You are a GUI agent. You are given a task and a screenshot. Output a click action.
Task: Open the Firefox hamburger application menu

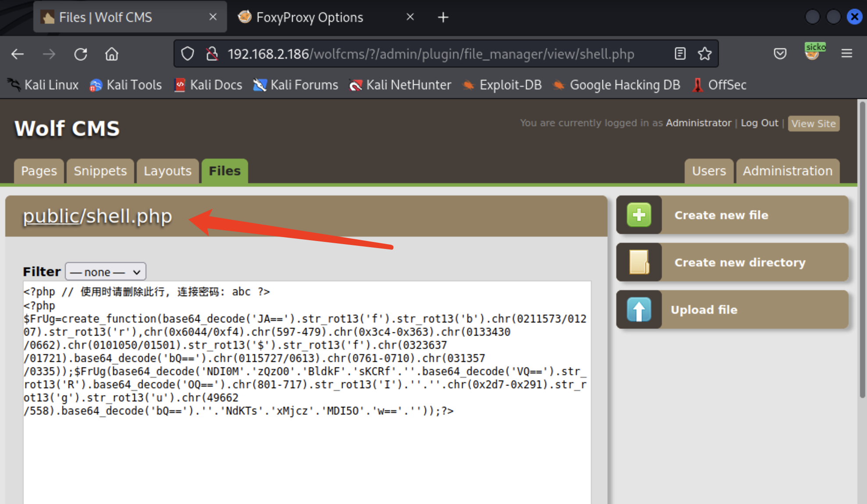coord(846,54)
